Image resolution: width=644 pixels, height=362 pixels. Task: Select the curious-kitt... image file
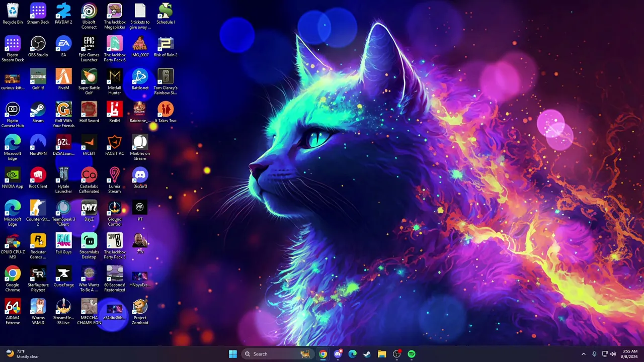click(x=13, y=79)
